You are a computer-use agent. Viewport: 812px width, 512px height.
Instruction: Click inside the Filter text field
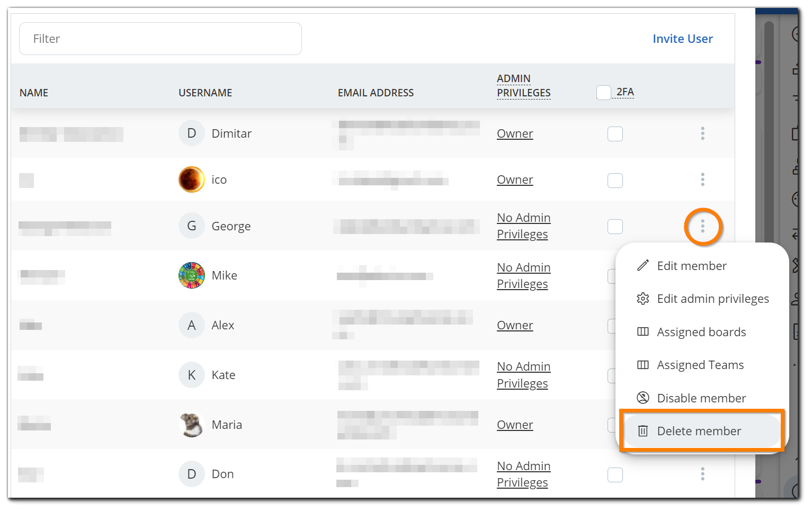pyautogui.click(x=160, y=39)
